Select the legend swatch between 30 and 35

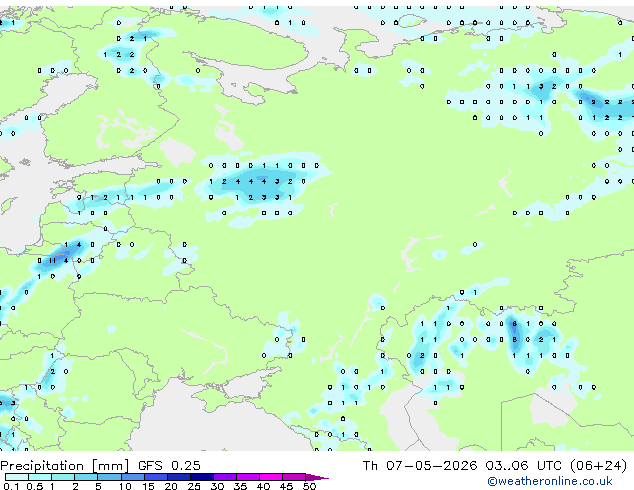click(225, 477)
